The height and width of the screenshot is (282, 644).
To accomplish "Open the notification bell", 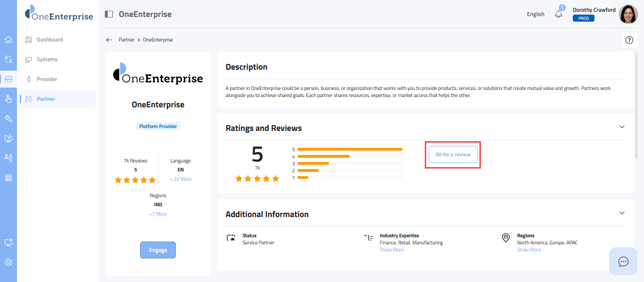I will 559,14.
